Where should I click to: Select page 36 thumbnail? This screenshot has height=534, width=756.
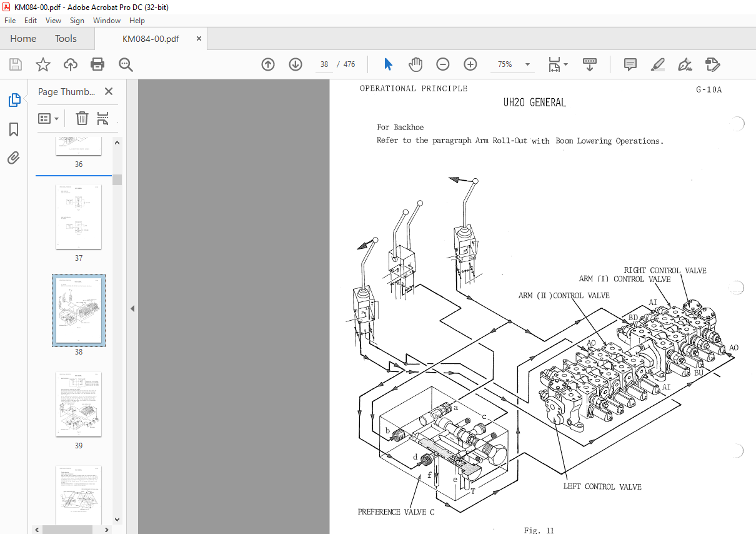point(79,146)
